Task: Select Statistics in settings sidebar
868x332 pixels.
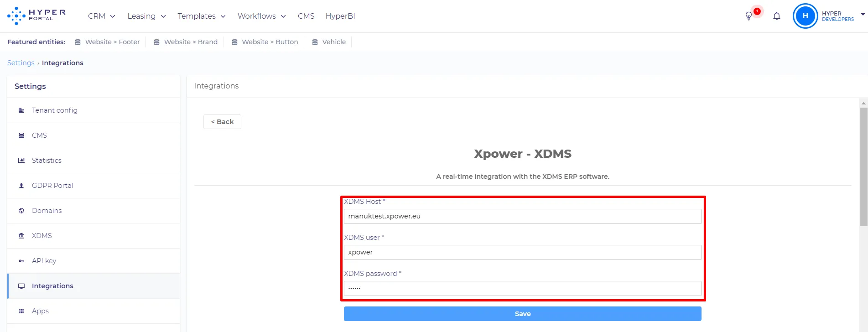Action: tap(94, 161)
